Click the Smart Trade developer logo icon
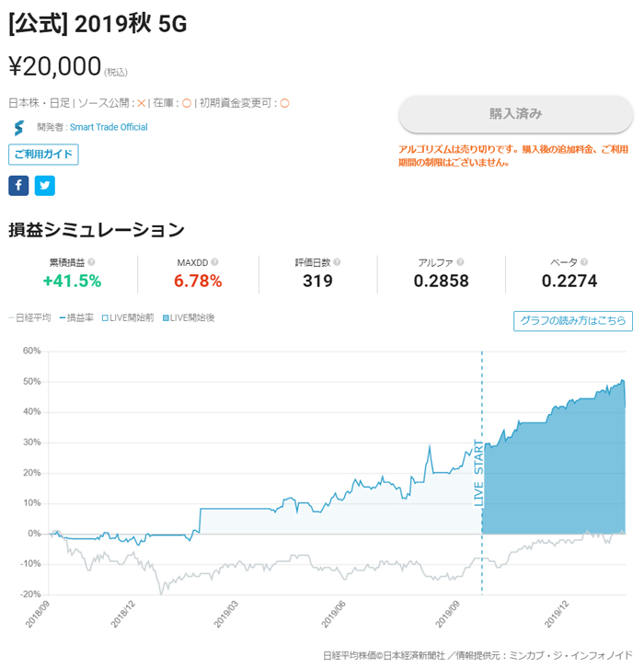This screenshot has height=668, width=644. 18,127
